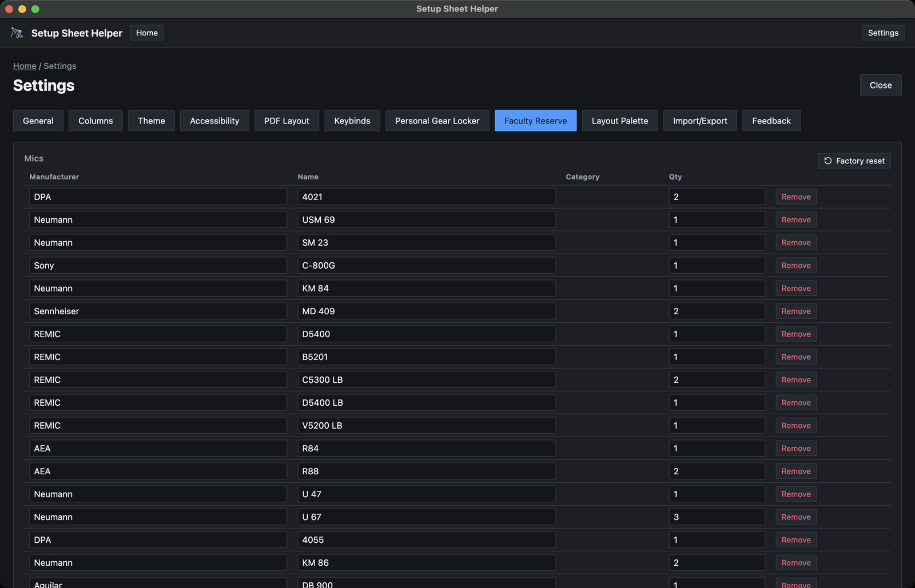Open the Keybinds tab
Screen dimensions: 915x588
pyautogui.click(x=352, y=121)
